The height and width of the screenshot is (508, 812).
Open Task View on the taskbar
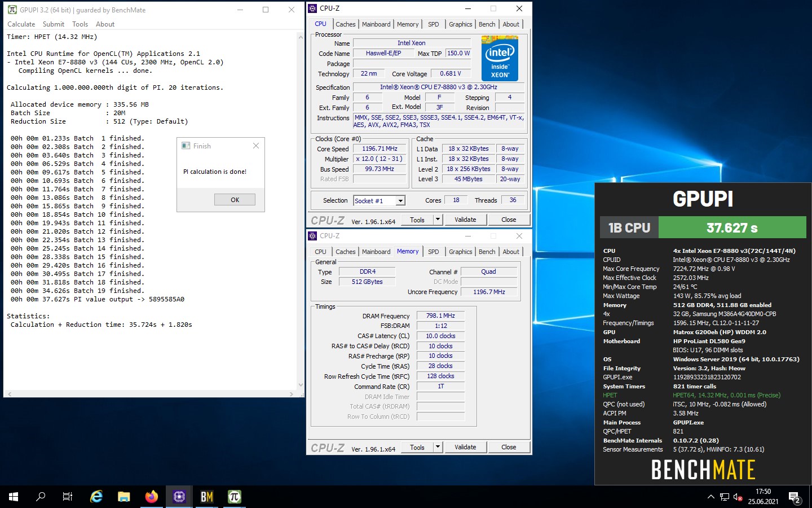tap(68, 497)
